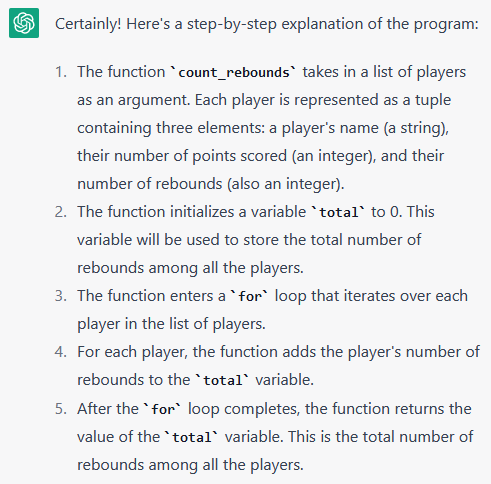Image resolution: width=491 pixels, height=484 pixels.
Task: Click the phrase 'a player's name (a string)'
Action: coord(359,129)
